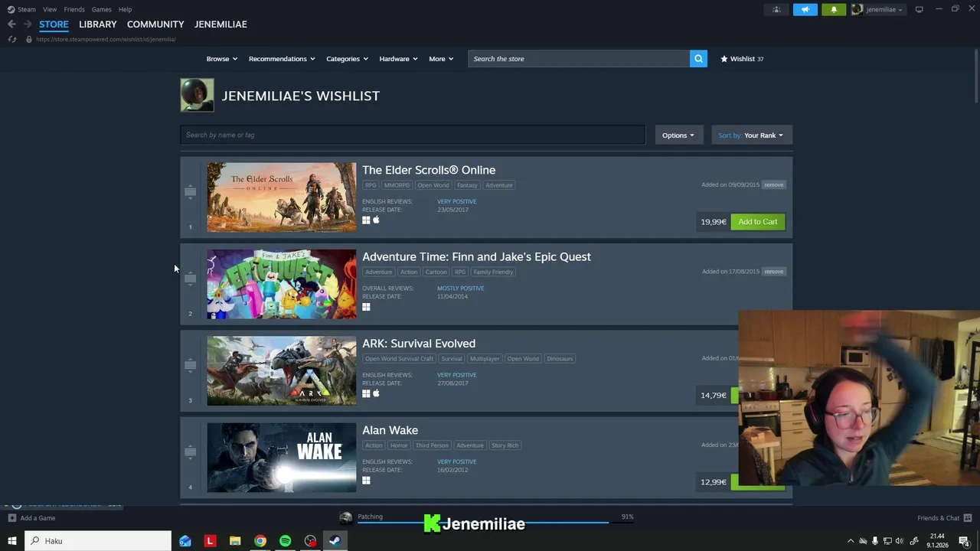This screenshot has width=980, height=551.
Task: Click the Windows Haku search box
Action: pos(98,541)
